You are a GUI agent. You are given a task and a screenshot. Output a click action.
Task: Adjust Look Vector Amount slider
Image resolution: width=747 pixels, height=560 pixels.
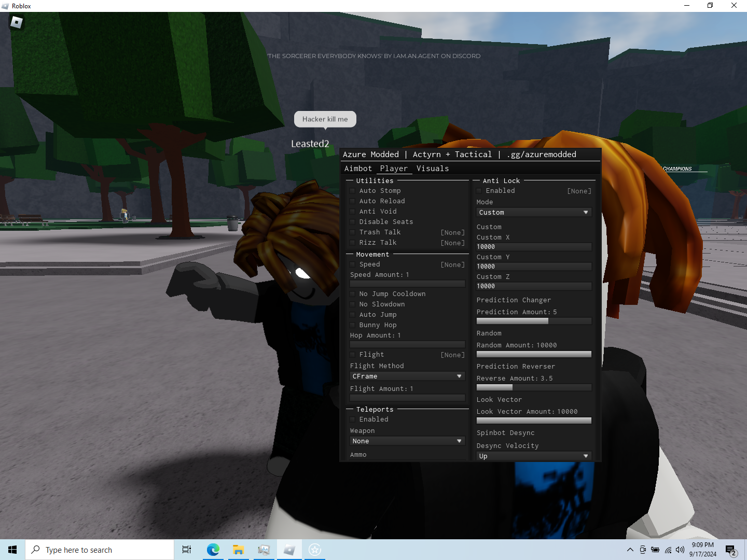coord(534,421)
